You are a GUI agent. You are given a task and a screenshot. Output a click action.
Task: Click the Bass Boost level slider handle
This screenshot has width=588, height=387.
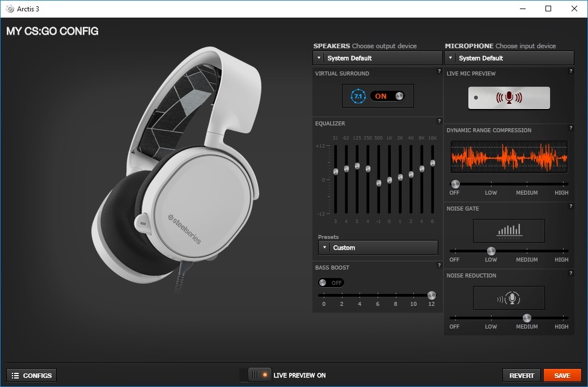[432, 295]
